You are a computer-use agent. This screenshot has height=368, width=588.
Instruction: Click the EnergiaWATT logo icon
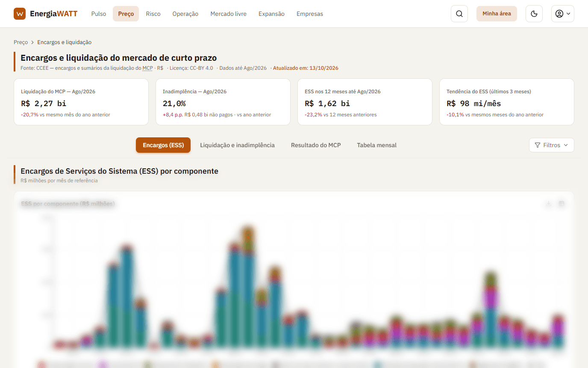pos(20,14)
